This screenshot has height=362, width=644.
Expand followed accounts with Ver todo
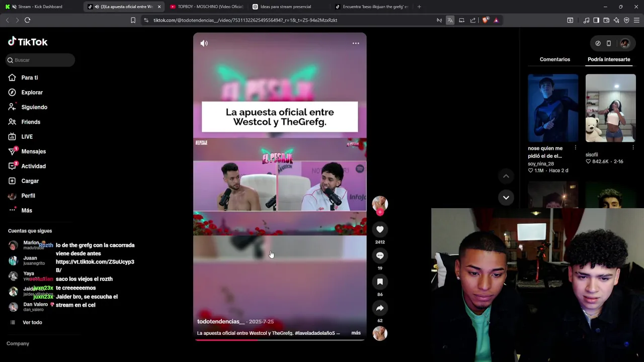pyautogui.click(x=32, y=322)
